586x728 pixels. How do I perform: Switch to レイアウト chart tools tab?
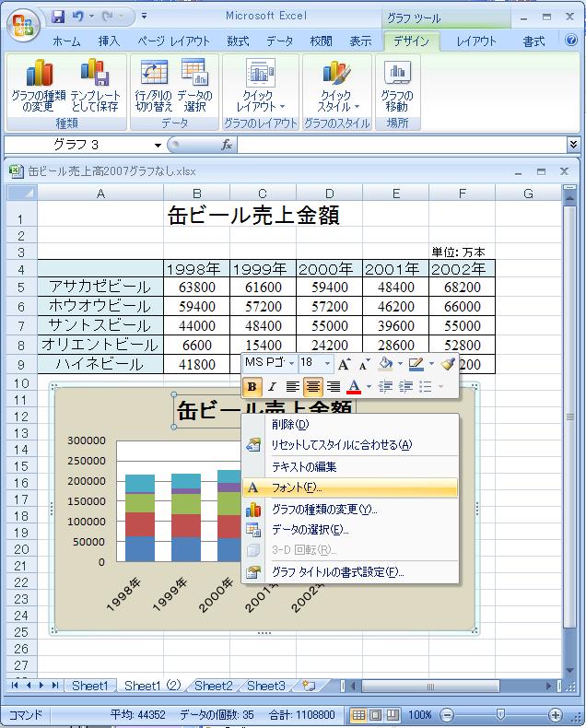coord(475,41)
